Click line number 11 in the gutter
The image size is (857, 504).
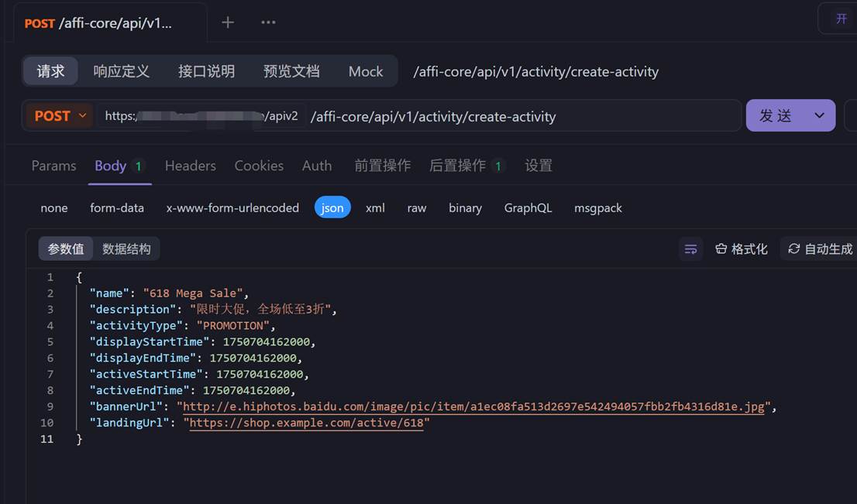click(47, 439)
